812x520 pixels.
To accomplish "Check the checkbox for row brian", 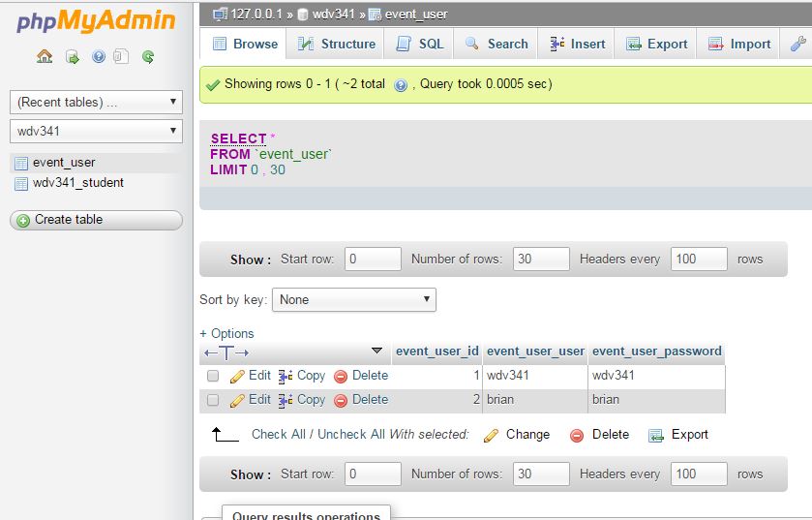I will (213, 400).
